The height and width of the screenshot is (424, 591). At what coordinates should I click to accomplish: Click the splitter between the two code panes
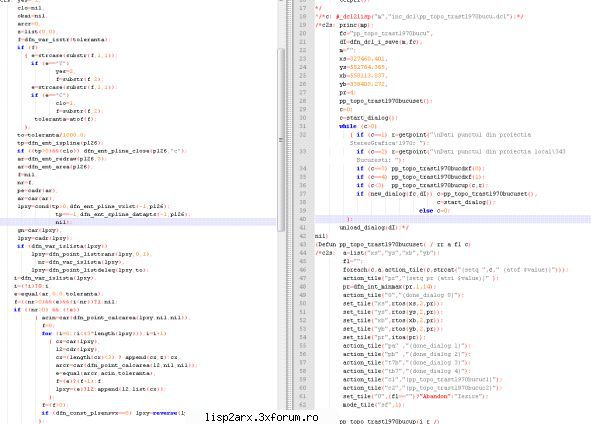point(289,211)
